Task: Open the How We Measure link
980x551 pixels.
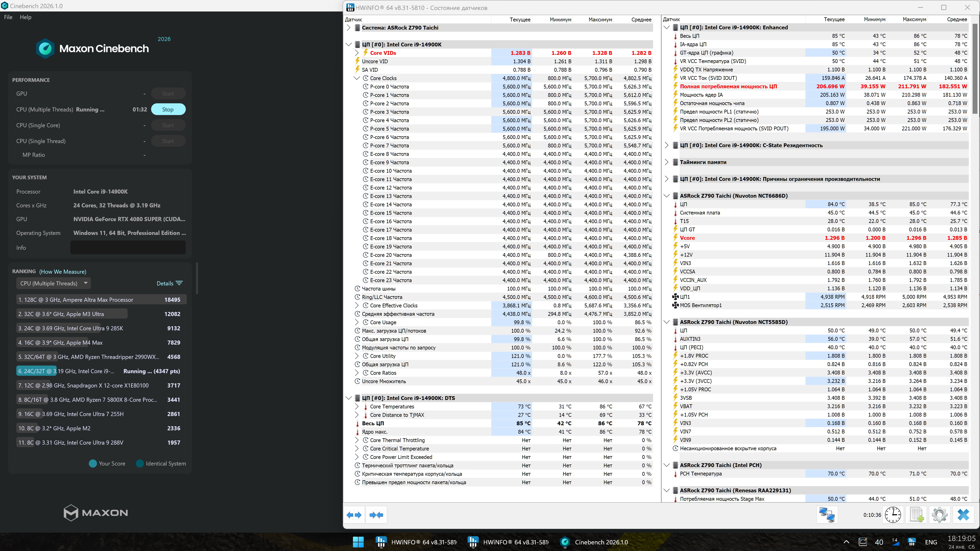Action: click(63, 271)
